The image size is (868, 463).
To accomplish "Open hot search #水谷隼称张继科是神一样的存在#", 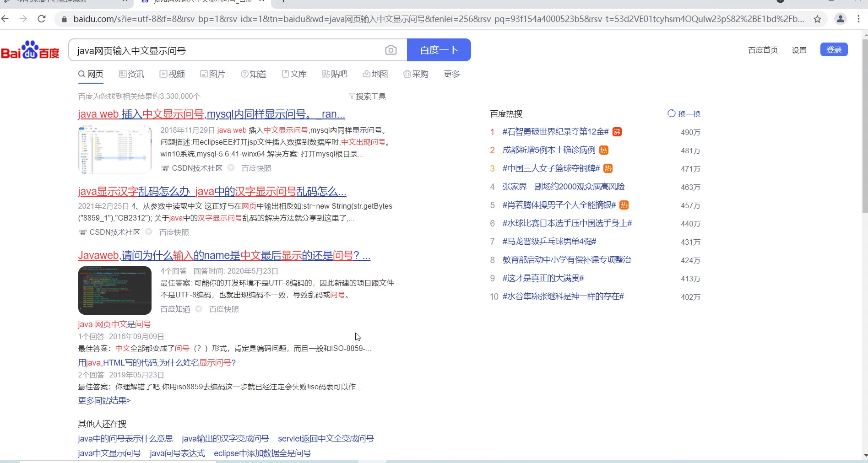I will click(x=563, y=296).
